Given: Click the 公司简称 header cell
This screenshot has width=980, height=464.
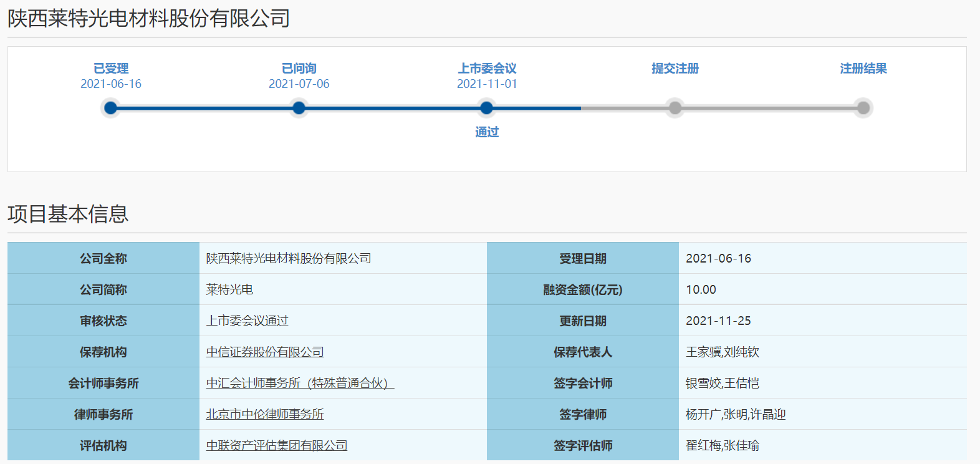Looking at the screenshot, I should 103,289.
